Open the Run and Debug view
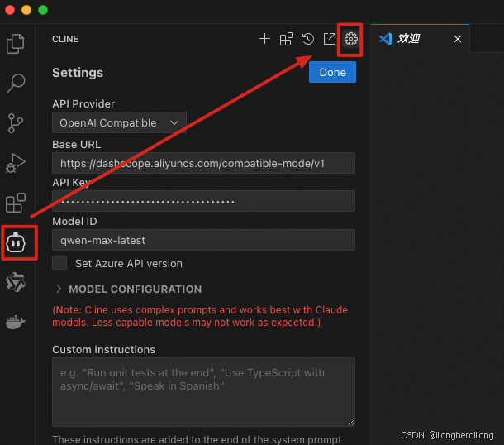The width and height of the screenshot is (504, 445). click(x=15, y=163)
